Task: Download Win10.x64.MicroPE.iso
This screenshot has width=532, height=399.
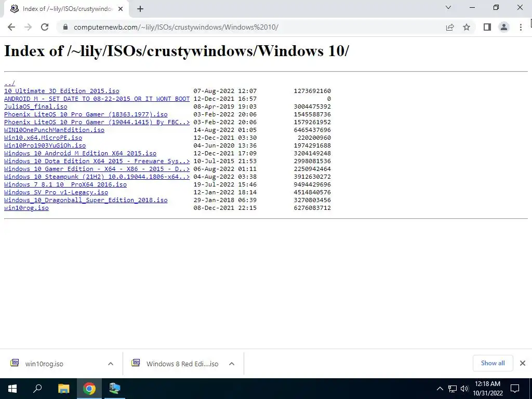Action: tap(43, 138)
